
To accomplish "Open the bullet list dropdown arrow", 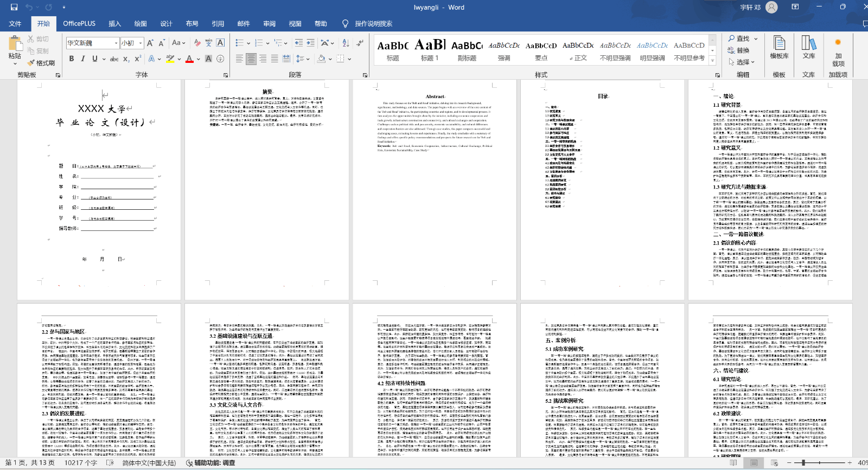I will click(248, 43).
